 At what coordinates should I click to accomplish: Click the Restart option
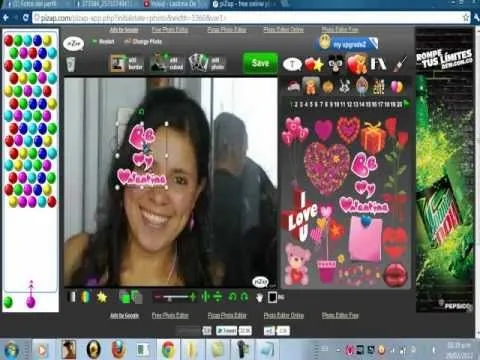103,42
